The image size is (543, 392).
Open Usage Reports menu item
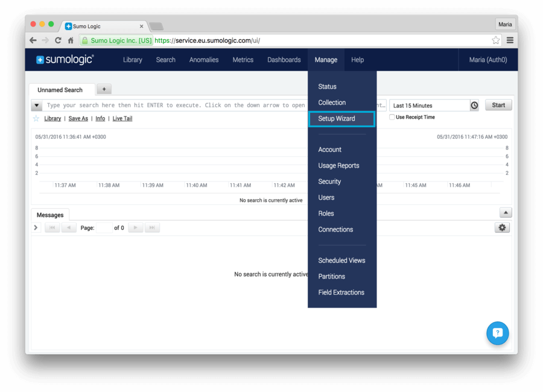(338, 165)
